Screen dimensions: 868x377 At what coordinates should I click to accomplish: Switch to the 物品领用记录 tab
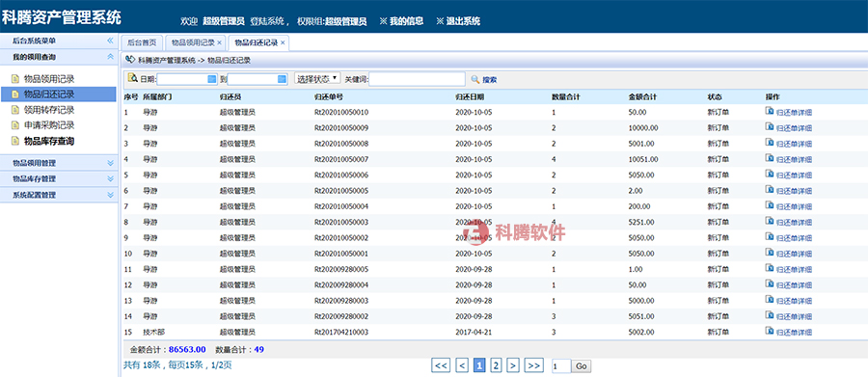(193, 42)
